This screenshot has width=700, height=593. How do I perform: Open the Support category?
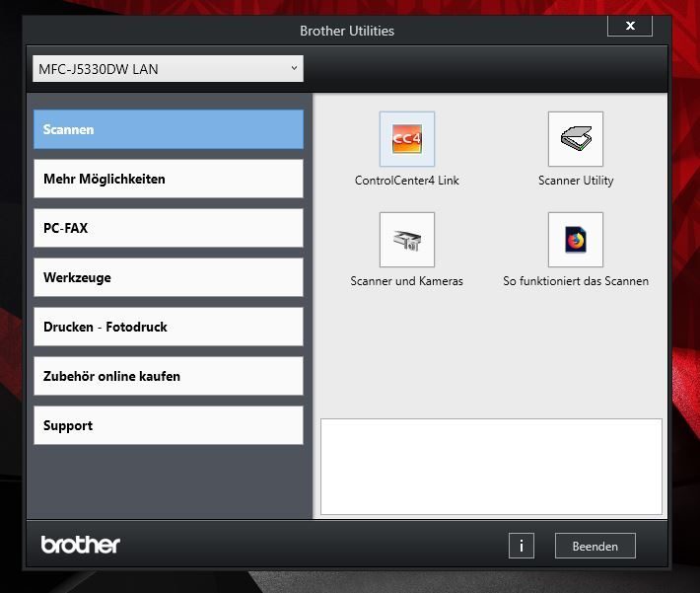click(169, 425)
